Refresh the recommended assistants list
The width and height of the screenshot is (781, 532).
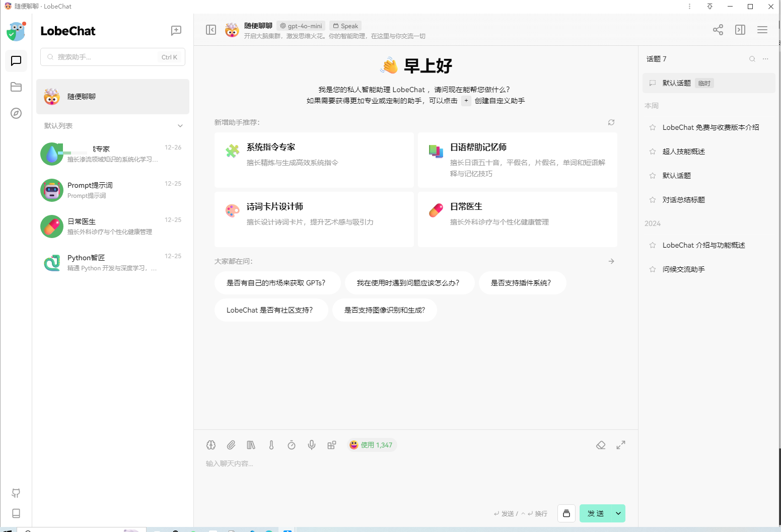611,122
